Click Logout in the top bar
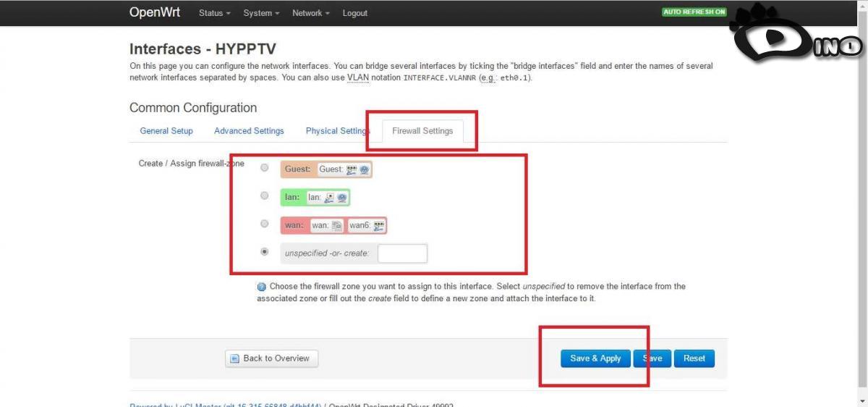The width and height of the screenshot is (868, 407). 355,13
